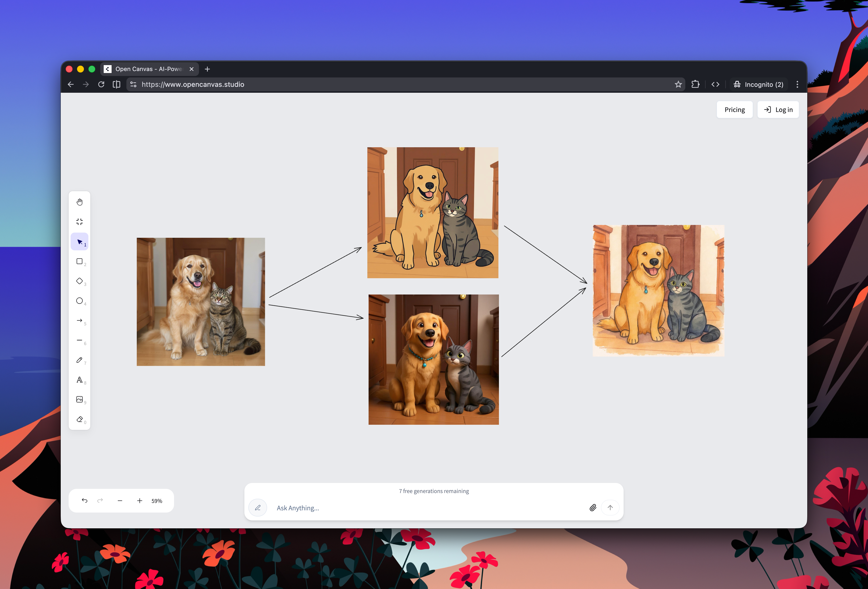This screenshot has height=589, width=868.
Task: Activate the Text tool
Action: [x=79, y=380]
